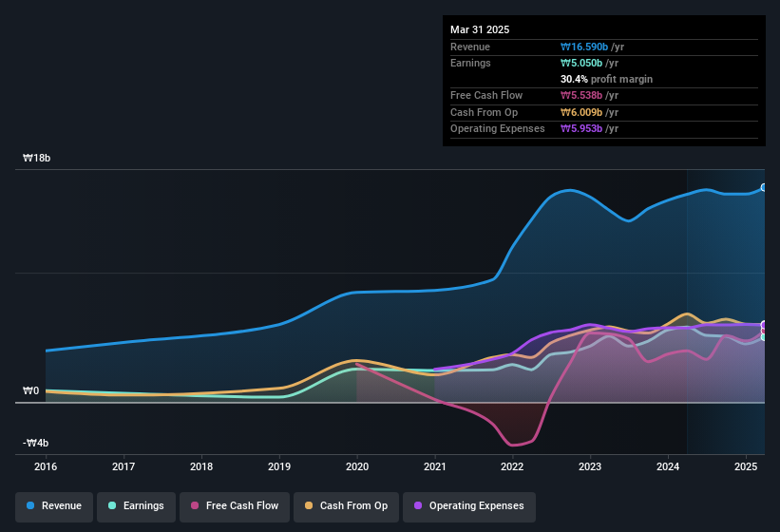Select the 2021 x-axis label
The width and height of the screenshot is (780, 532).
click(x=435, y=466)
